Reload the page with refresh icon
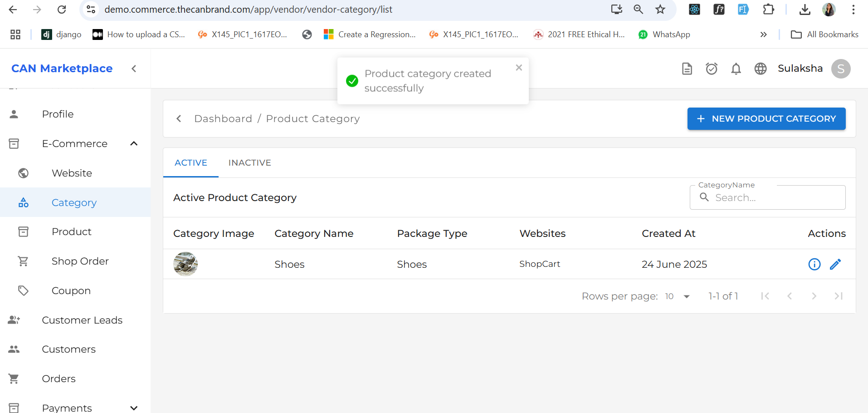The width and height of the screenshot is (868, 413). coord(62,10)
